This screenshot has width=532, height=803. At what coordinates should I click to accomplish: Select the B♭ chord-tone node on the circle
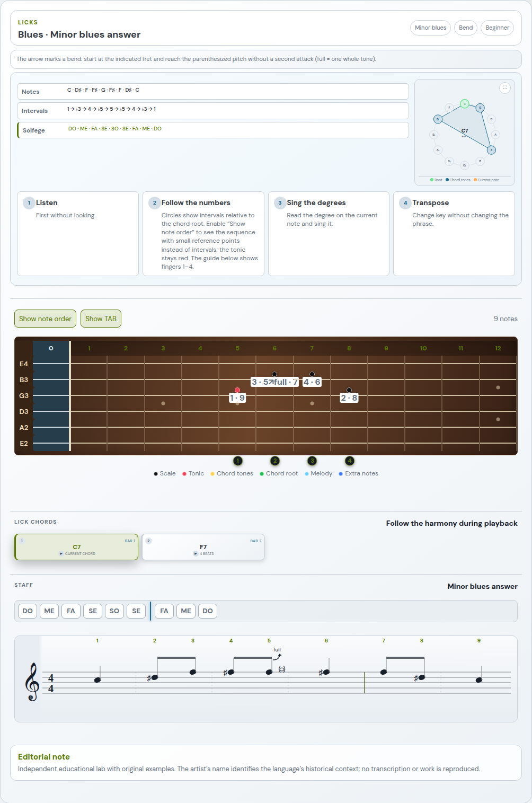click(x=438, y=119)
